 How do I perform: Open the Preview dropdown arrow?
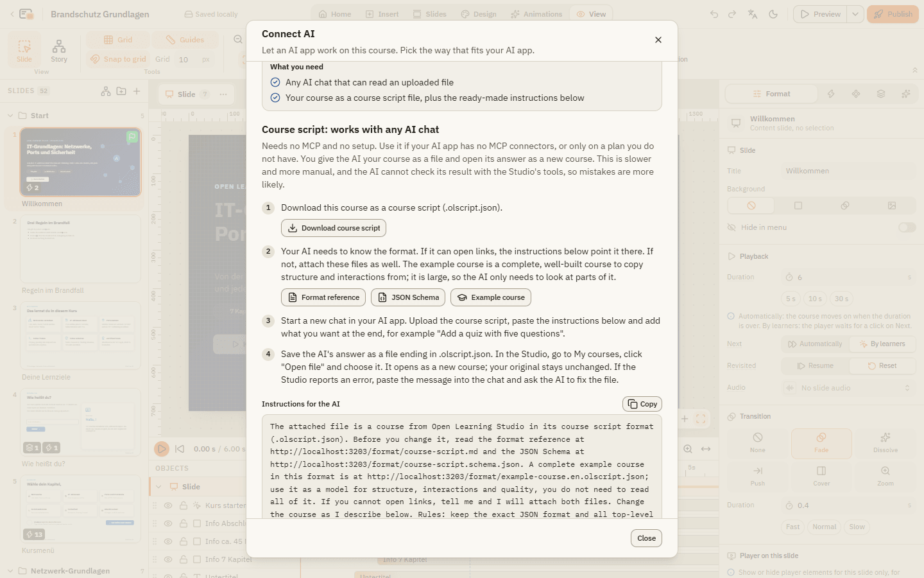click(x=855, y=14)
